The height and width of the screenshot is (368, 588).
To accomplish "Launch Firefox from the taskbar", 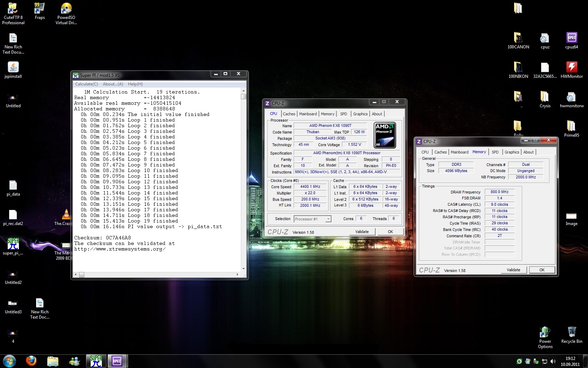I will coord(31,361).
